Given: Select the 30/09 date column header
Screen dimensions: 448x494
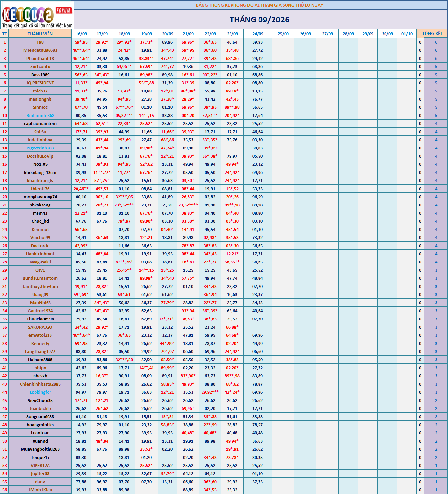Looking at the screenshot, I should (x=387, y=34).
